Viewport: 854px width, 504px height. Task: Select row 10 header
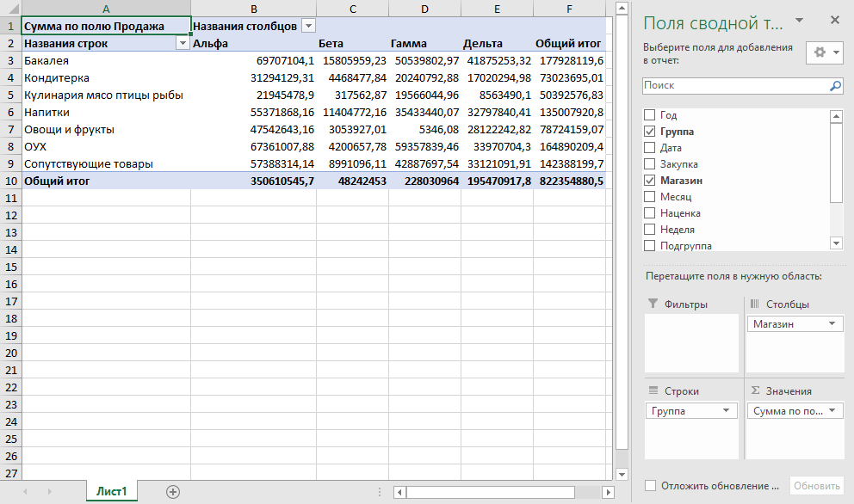[11, 181]
